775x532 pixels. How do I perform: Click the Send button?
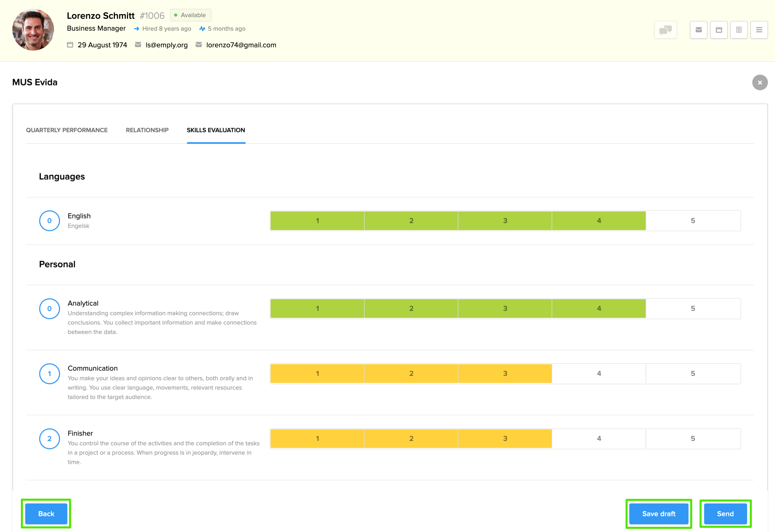(725, 514)
